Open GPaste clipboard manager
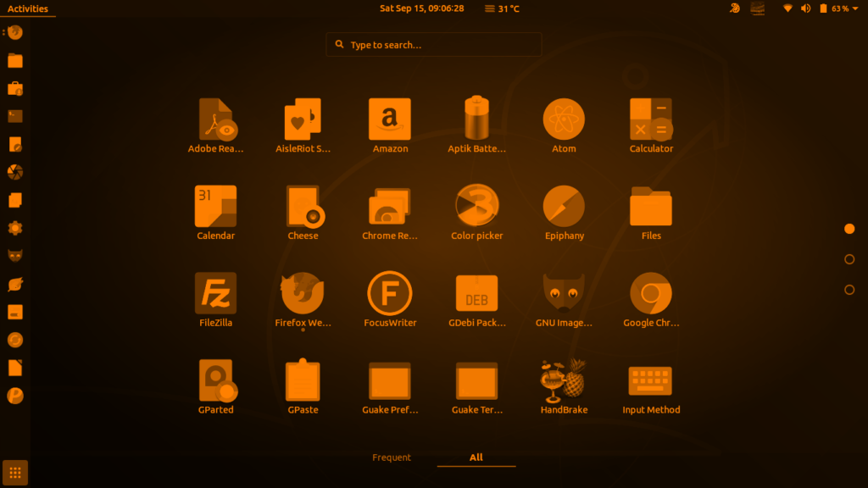 (x=303, y=386)
